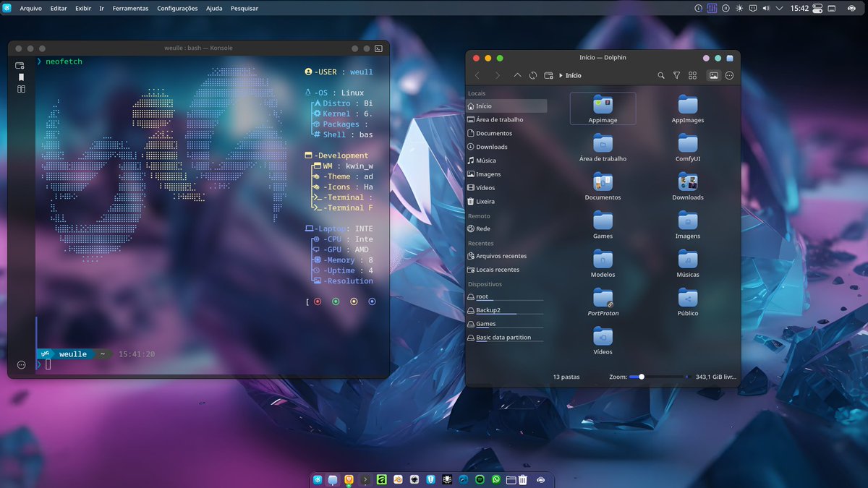Screen dimensions: 868x488
Task: Select the Público folder
Action: pos(688,302)
